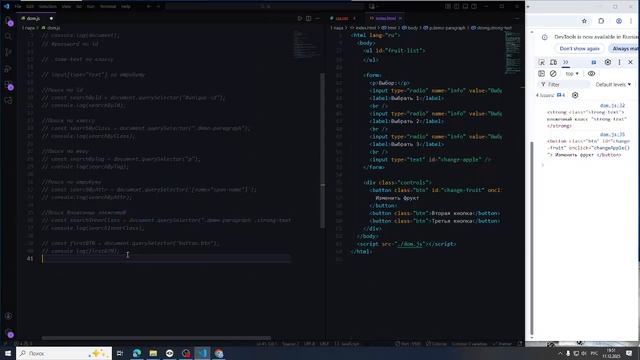Open File Explorer from the taskbar
The width and height of the screenshot is (640, 360).
click(x=153, y=353)
